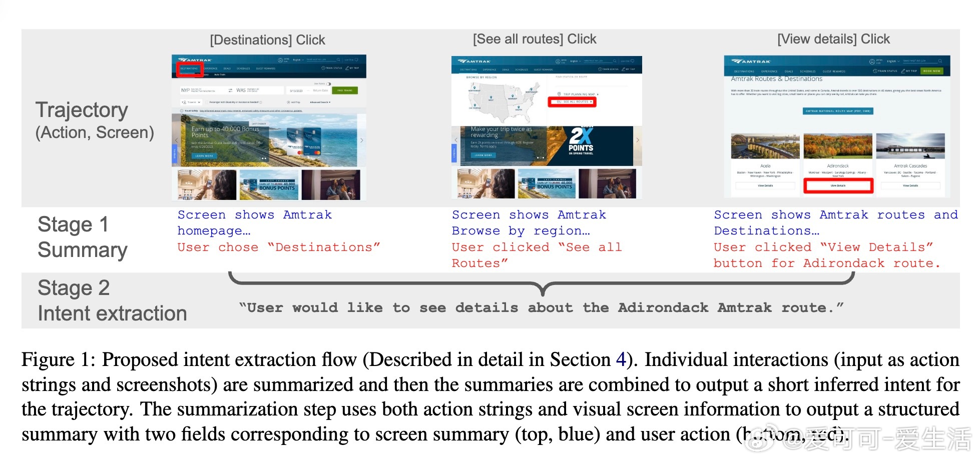Open the English language dropdown on the homepage screenshot
Viewport: 980px width, 462px height.
(298, 59)
